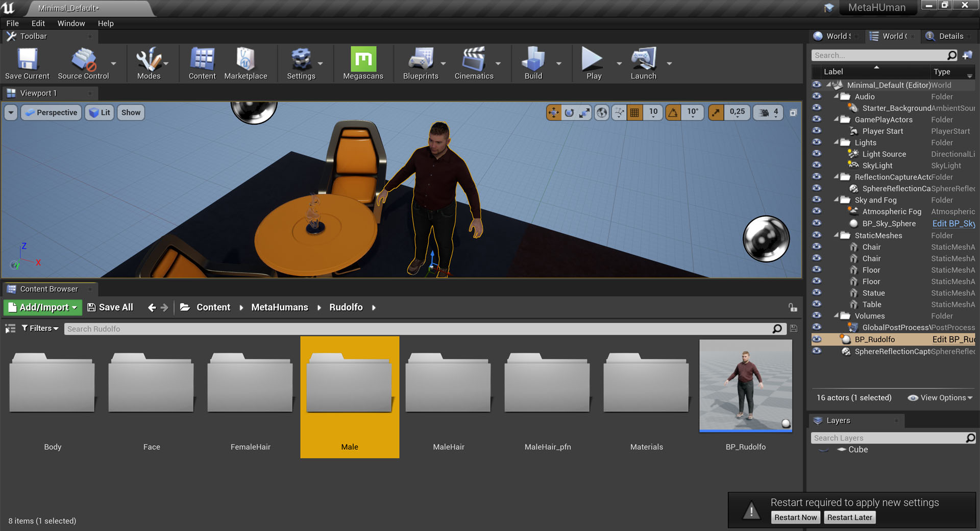The width and height of the screenshot is (980, 531).
Task: Toggle visibility of the Statue actor
Action: coord(817,293)
